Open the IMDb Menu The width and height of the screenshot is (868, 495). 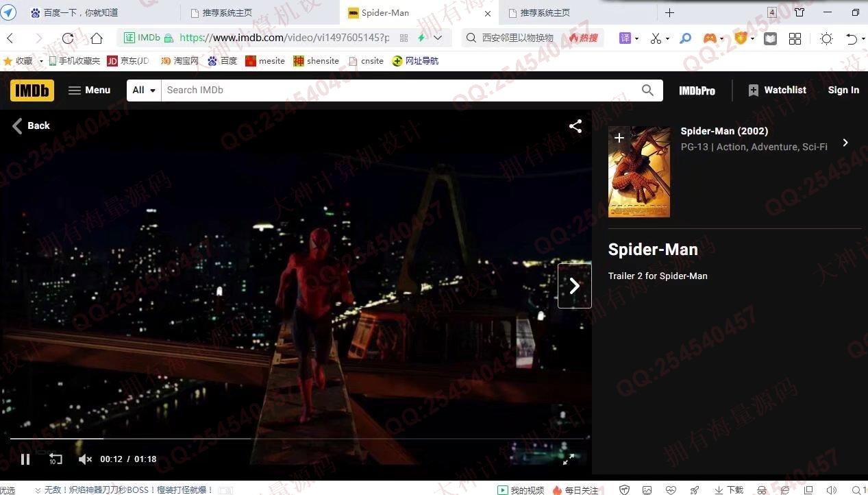(89, 90)
